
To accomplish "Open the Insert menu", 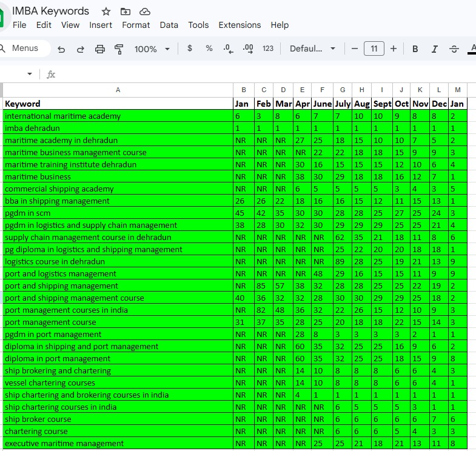I will coord(101,25).
